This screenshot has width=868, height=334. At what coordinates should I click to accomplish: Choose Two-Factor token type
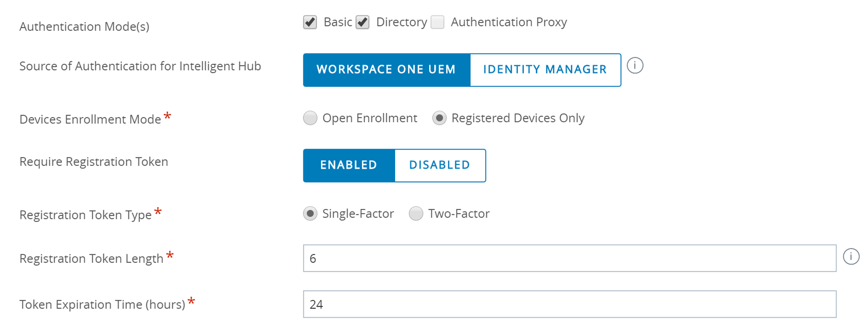click(x=416, y=214)
